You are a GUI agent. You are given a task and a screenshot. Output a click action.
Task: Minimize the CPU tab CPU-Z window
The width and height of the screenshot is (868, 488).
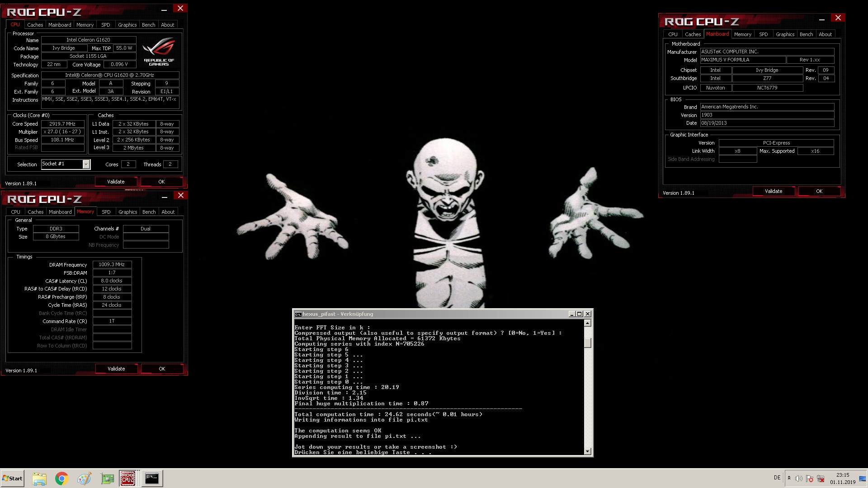coord(164,9)
